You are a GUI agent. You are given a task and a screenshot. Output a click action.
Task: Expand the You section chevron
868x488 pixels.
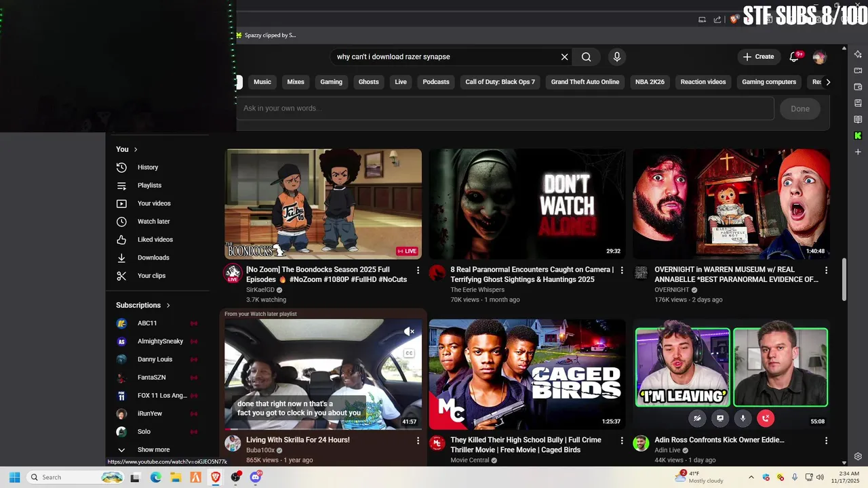[x=136, y=149]
